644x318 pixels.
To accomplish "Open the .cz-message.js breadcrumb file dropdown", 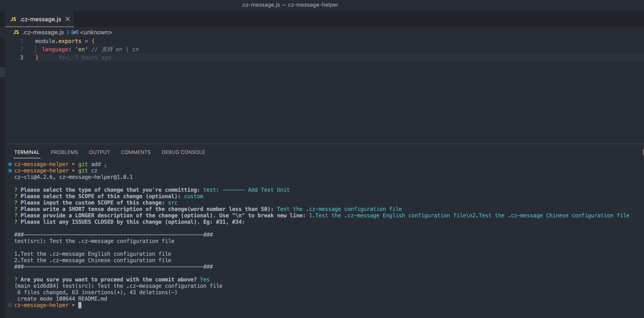I will (43, 32).
